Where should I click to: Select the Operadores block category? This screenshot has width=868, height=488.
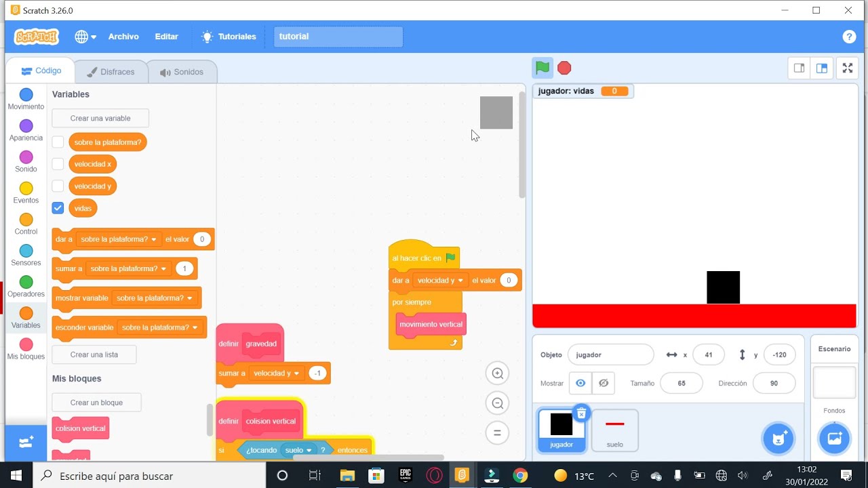click(x=26, y=286)
